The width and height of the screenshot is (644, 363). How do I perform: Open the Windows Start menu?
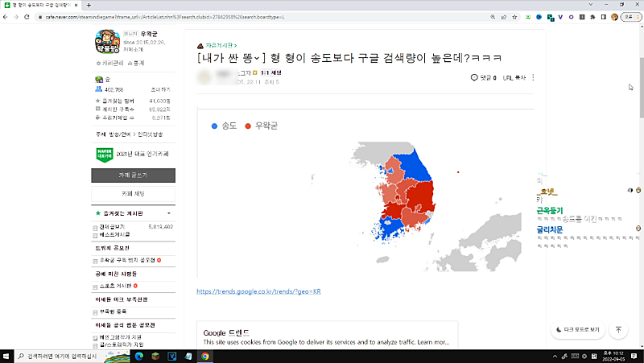click(x=6, y=356)
